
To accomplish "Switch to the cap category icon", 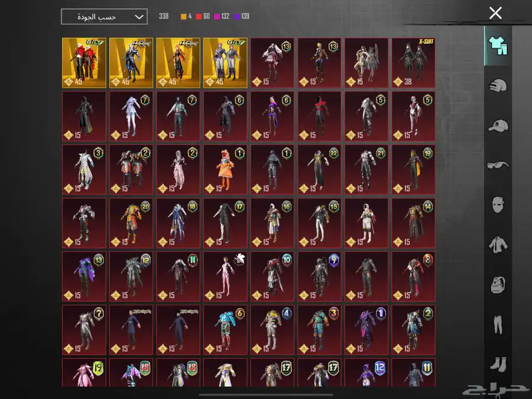I will click(498, 125).
